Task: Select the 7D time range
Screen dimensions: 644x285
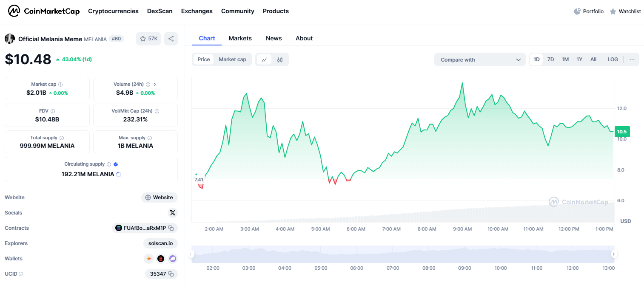Action: (x=550, y=59)
